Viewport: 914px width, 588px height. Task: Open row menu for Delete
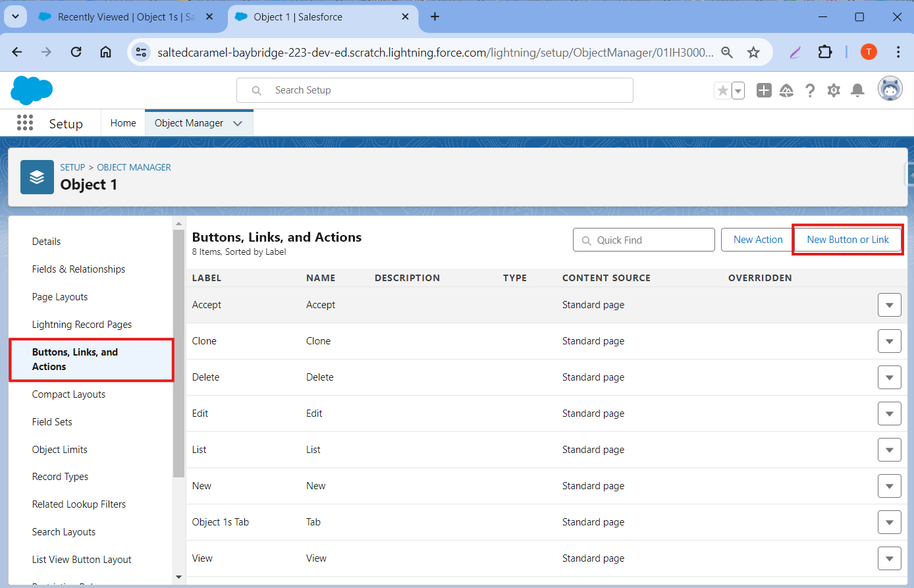890,377
